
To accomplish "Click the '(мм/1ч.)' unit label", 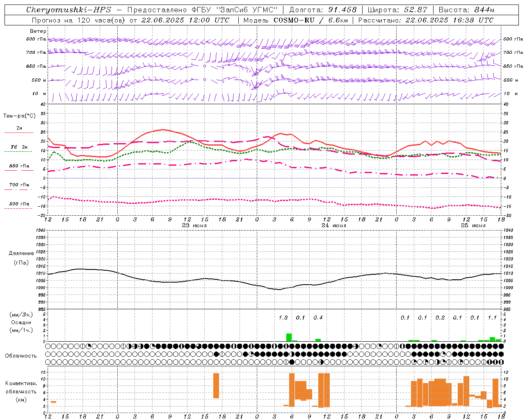I will [x=21, y=330].
